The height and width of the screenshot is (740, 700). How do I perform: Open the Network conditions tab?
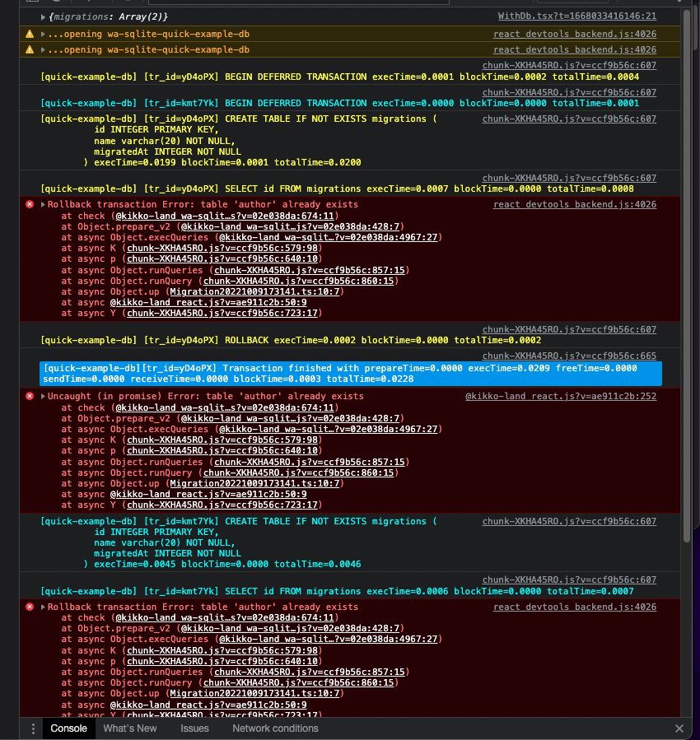tap(275, 728)
